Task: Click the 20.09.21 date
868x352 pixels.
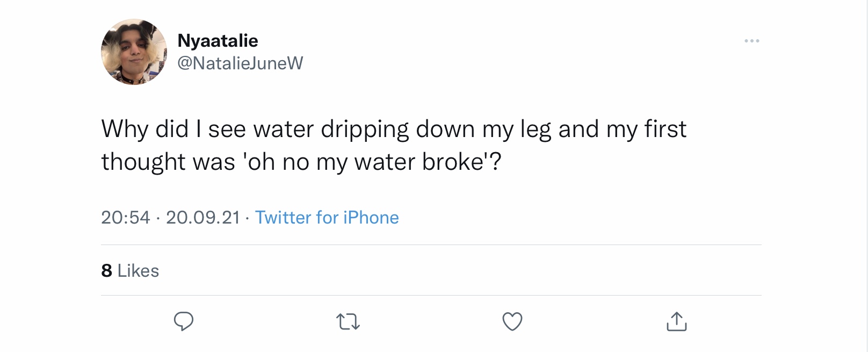Action: coord(203,217)
